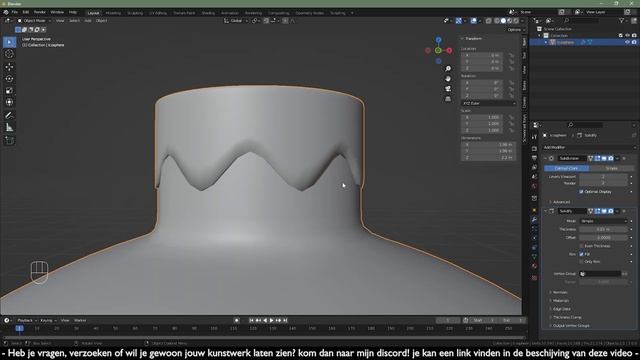Open Global transform orientation dropdown
The width and height of the screenshot is (640, 360).
click(236, 21)
